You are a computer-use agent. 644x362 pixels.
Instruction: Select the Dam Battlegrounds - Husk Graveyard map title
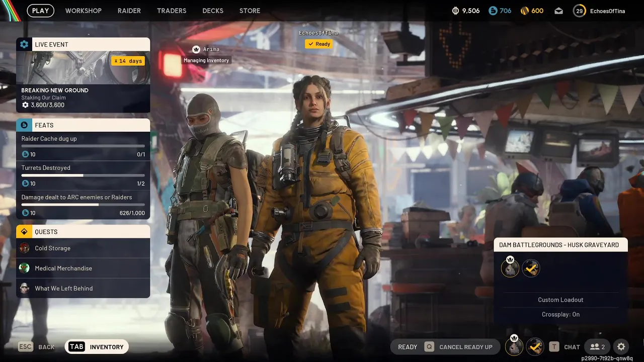pos(559,245)
